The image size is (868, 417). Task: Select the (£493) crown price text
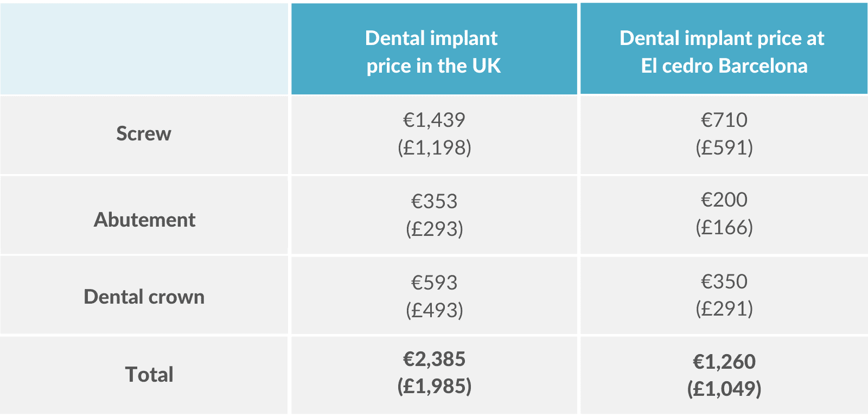434,310
